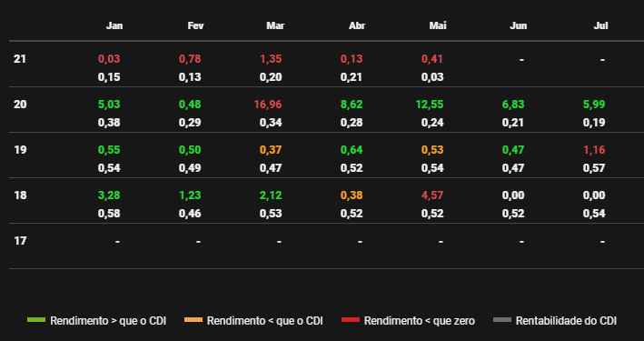This screenshot has height=341, width=644.
Task: Select the Jul column header
Action: pyautogui.click(x=601, y=25)
